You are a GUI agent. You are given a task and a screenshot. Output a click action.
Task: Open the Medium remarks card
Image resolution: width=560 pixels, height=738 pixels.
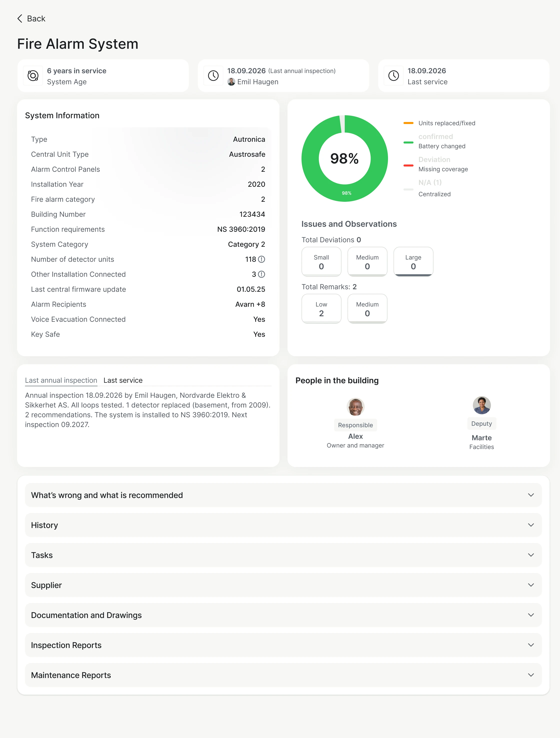click(367, 309)
